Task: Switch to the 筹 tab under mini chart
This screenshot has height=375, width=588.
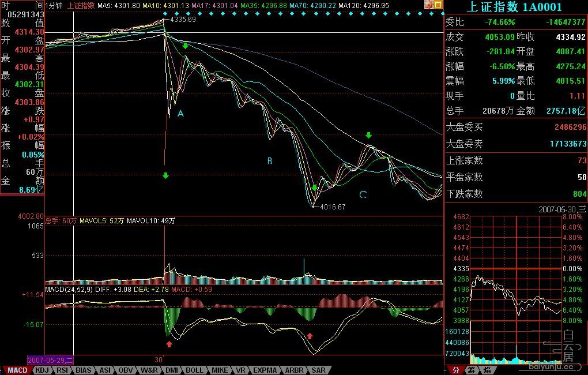Action: click(471, 370)
